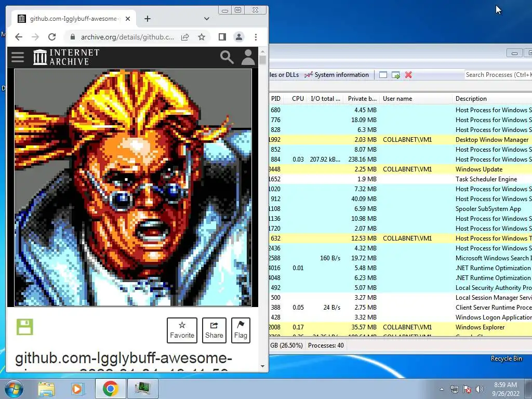The image size is (532, 399).
Task: Select the Task Scheduler Engine row
Action: 401,179
